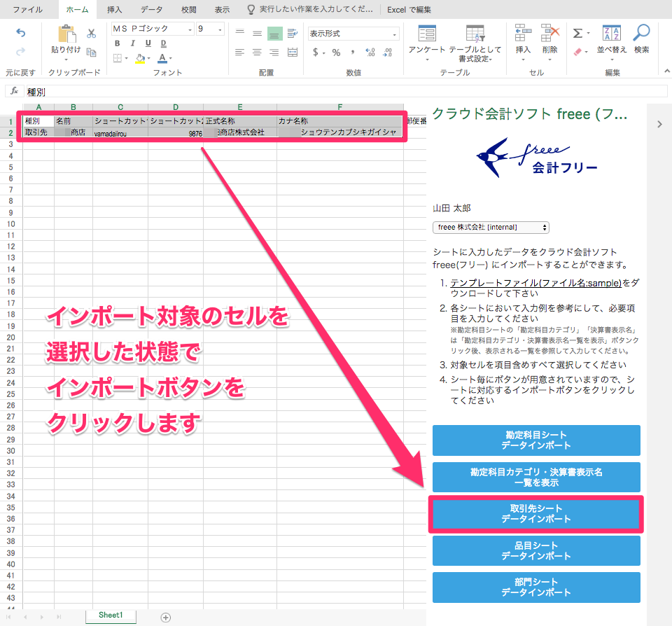Screen dimensions: 672x626
Task: Click 勘定科目シート データインポート button
Action: (x=536, y=440)
